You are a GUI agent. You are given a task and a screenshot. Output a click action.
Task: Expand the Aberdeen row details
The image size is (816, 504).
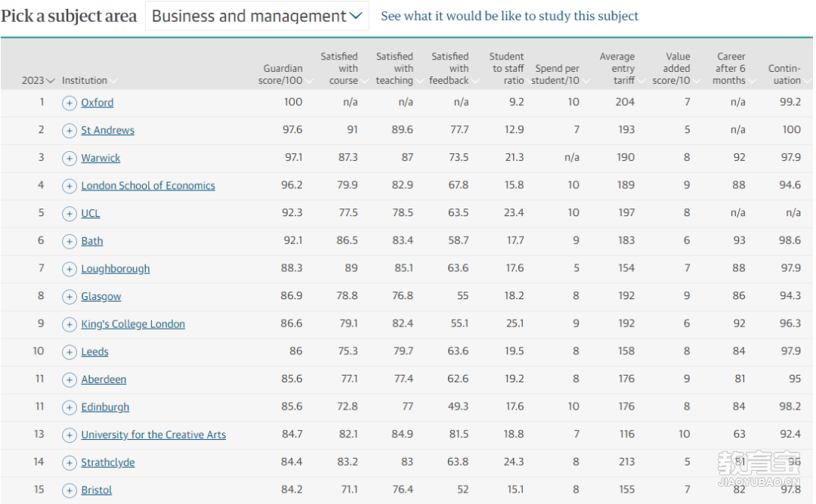tap(70, 379)
